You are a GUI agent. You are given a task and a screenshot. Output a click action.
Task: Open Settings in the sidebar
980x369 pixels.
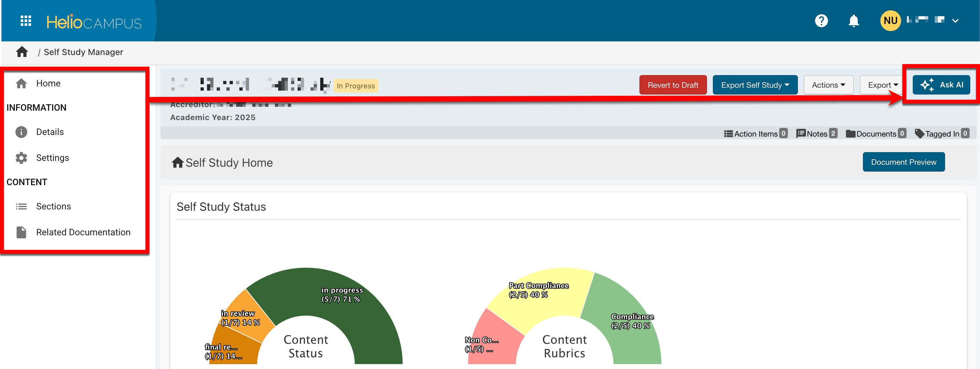(x=52, y=158)
